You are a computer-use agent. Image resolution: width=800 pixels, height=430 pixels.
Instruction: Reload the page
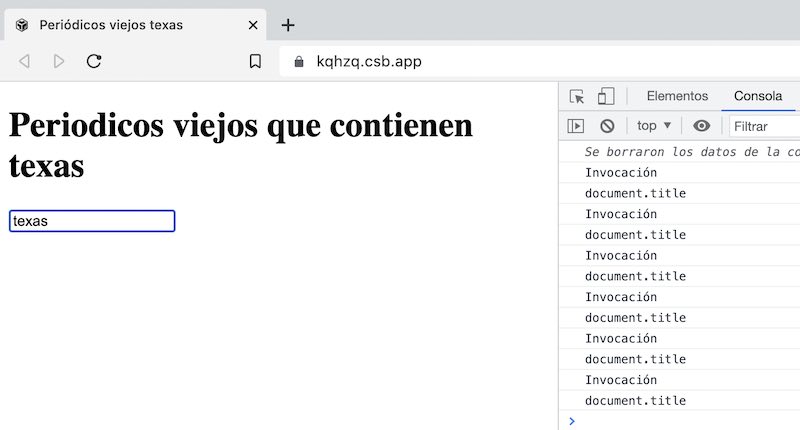point(94,61)
